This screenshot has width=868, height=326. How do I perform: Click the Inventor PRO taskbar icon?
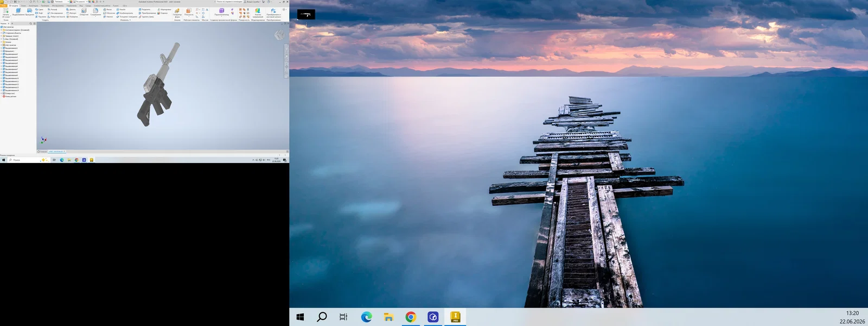click(455, 317)
